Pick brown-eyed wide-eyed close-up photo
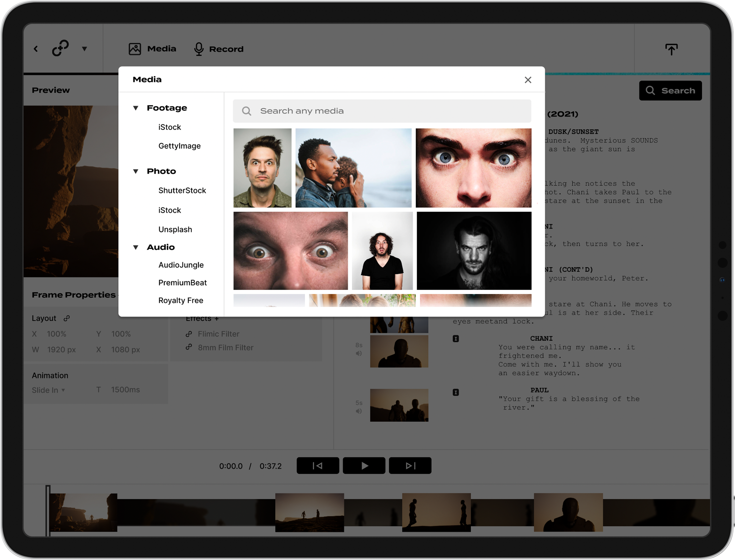Screen dimensions: 735x560 point(290,251)
